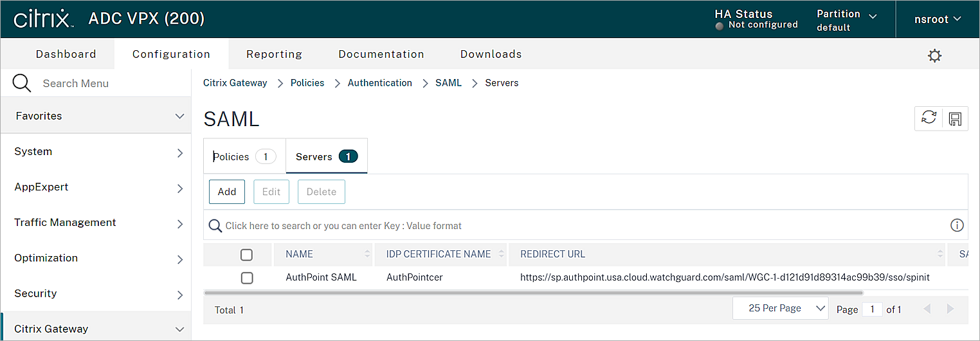
Task: Select the Servers tab
Action: (x=327, y=156)
